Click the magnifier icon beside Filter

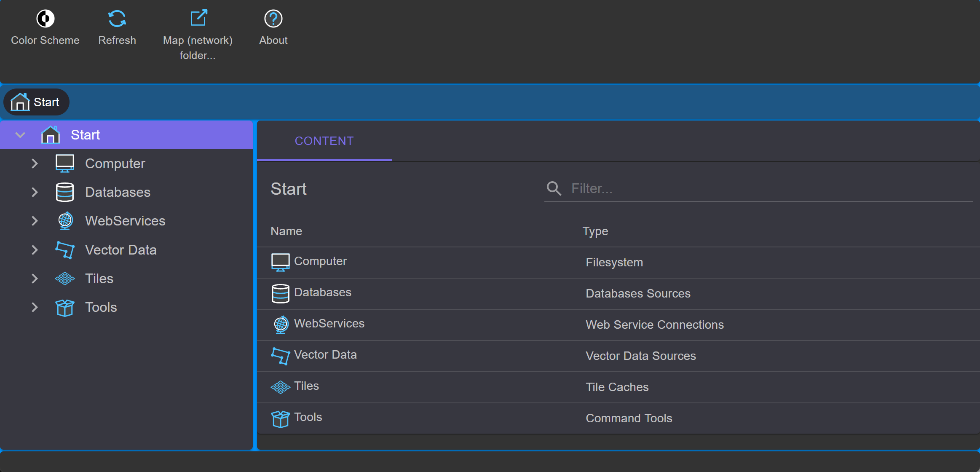[554, 188]
